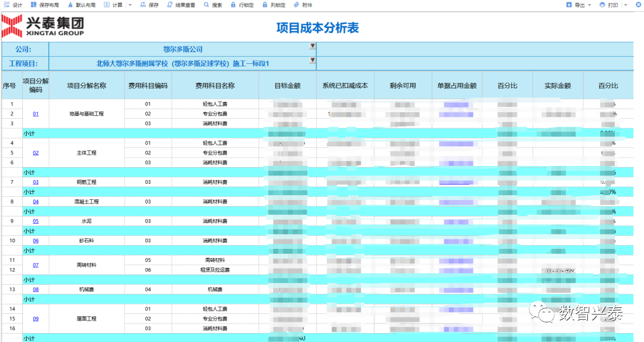Open the 公司 company selection dropdown
The width and height of the screenshot is (644, 342).
pos(312,47)
